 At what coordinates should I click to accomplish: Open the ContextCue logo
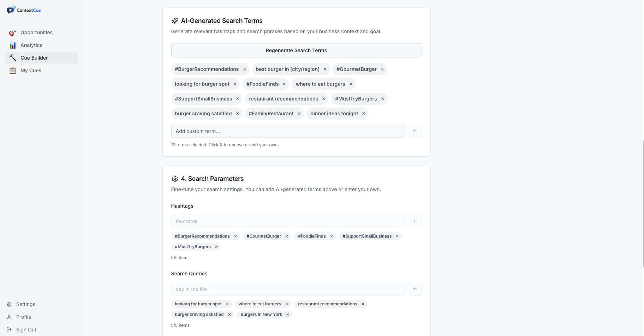tap(24, 10)
